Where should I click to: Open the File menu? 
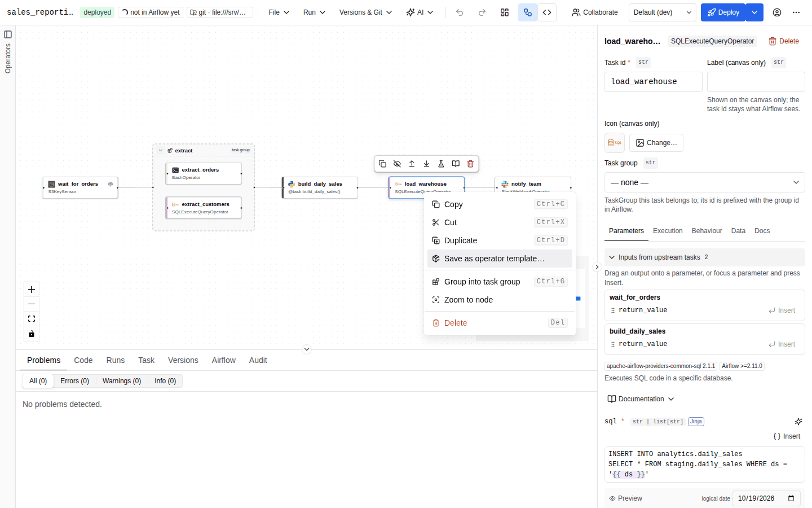279,12
